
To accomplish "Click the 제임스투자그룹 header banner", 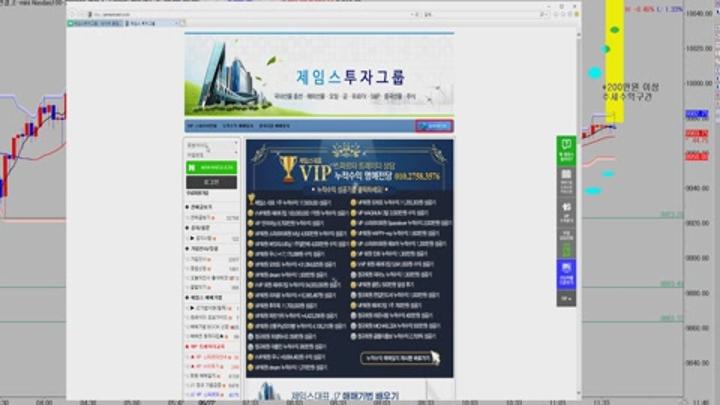I will tap(319, 76).
